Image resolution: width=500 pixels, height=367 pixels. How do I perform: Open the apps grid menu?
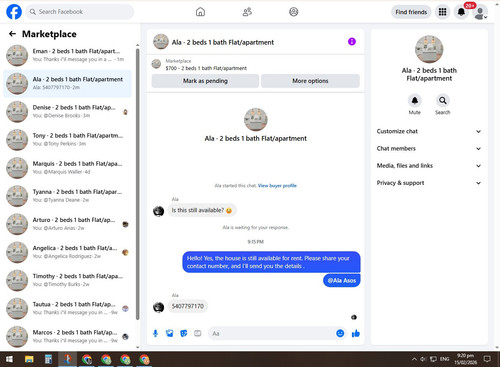click(x=442, y=12)
